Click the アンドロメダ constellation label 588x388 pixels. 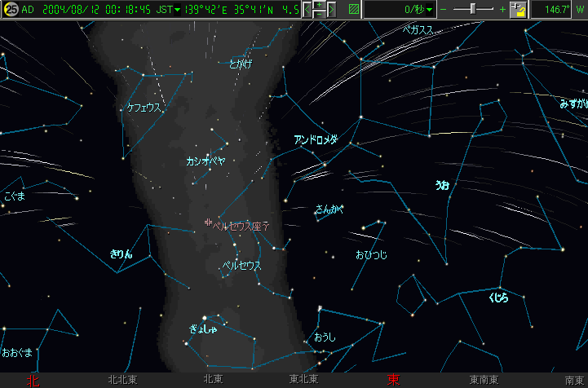[x=316, y=139]
